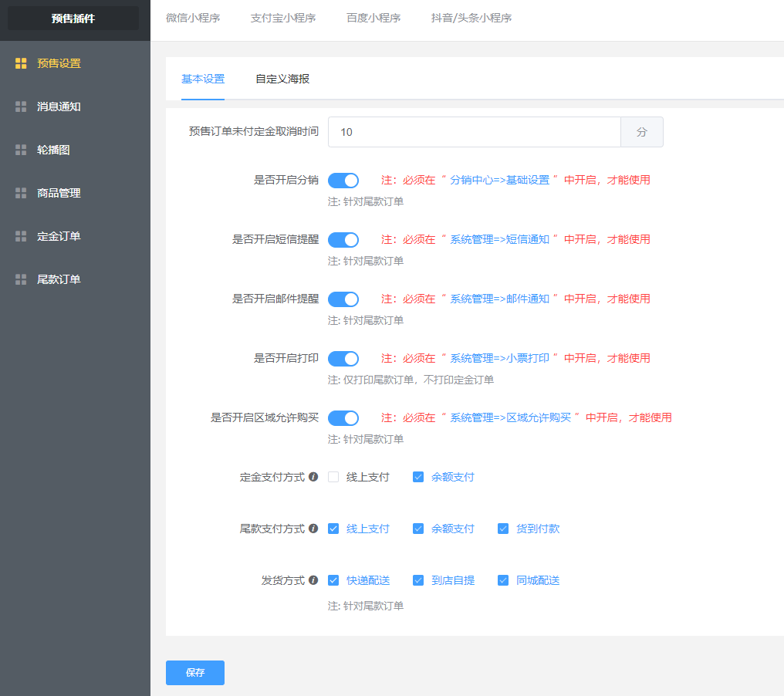The image size is (784, 696).
Task: Click info icon next to 尾款支付方式
Action: pos(313,529)
